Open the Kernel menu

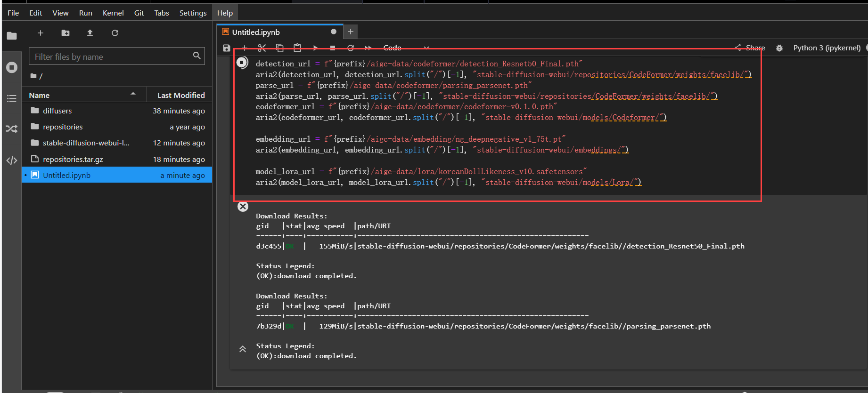coord(113,13)
